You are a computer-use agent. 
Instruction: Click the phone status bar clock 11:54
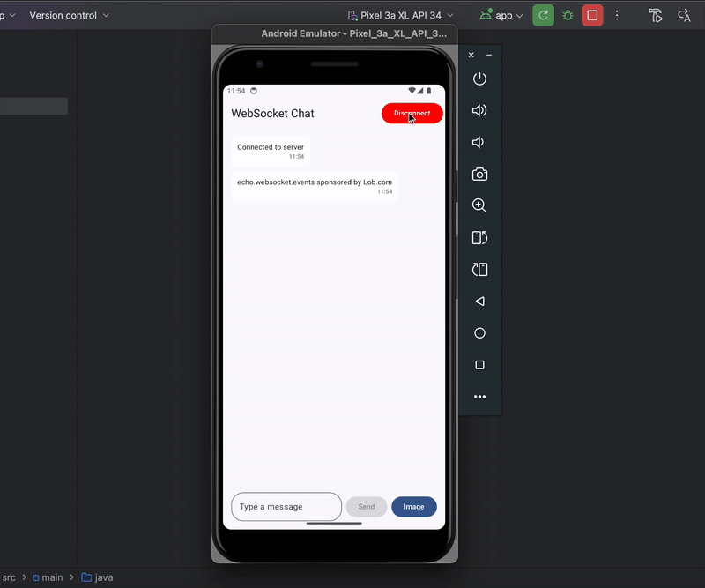point(236,91)
